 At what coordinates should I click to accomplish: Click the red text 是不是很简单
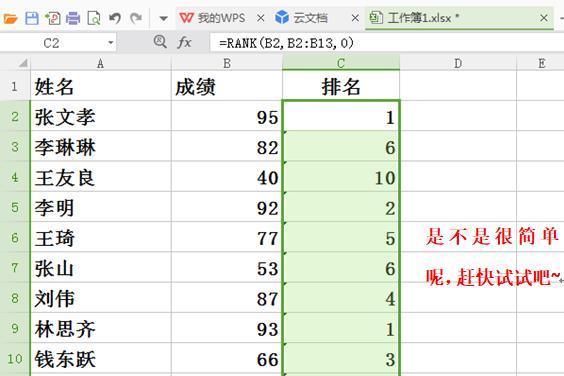click(x=492, y=237)
